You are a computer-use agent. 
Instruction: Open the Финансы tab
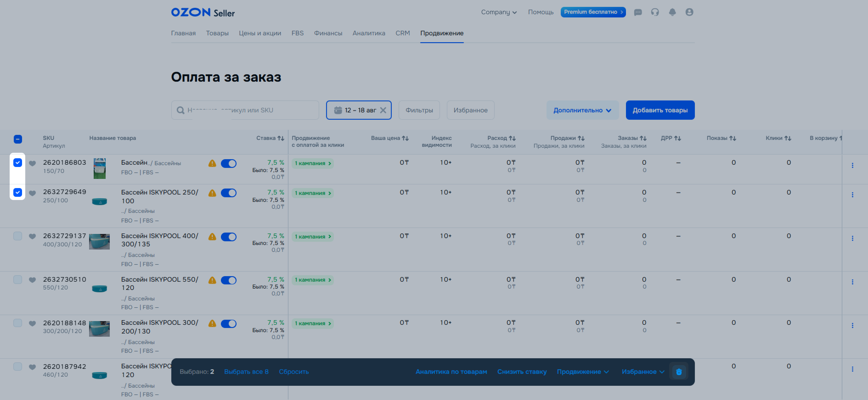click(328, 33)
